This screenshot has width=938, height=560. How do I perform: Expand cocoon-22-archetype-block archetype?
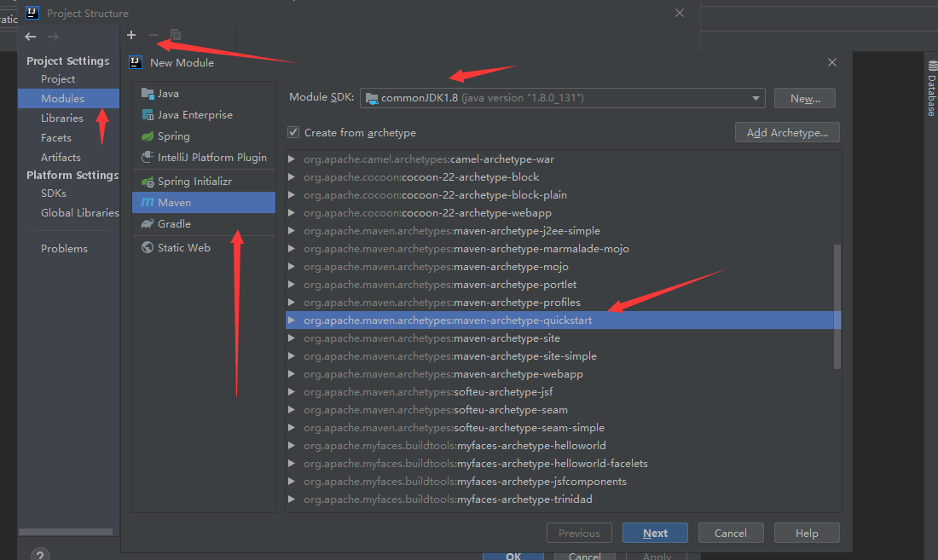(292, 177)
